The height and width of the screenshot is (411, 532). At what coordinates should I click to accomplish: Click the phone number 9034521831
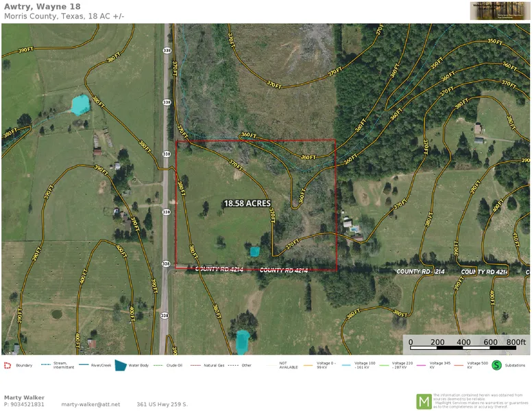click(x=24, y=405)
